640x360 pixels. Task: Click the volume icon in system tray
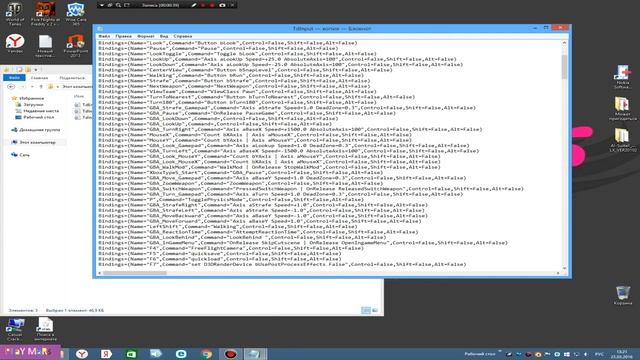pyautogui.click(x=586, y=354)
